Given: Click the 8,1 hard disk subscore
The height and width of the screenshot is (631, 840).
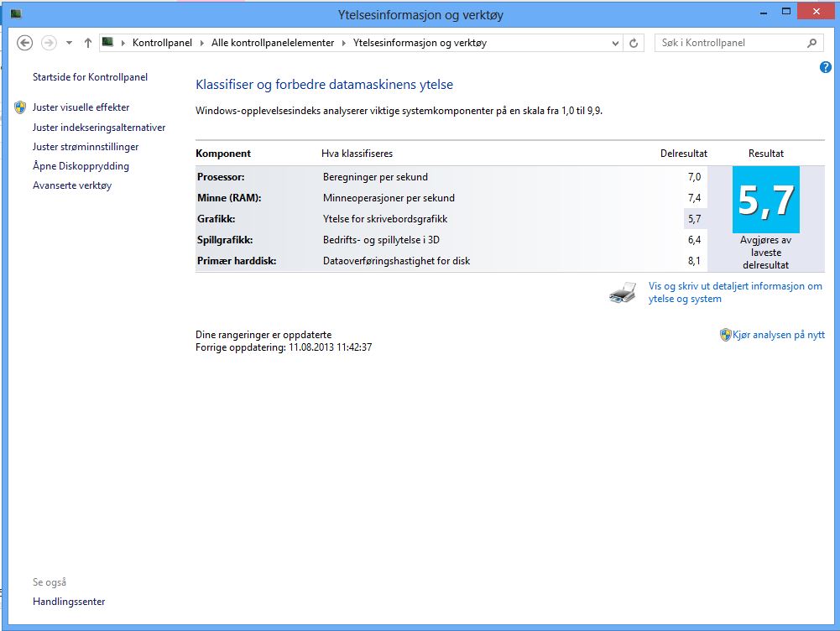Looking at the screenshot, I should click(x=694, y=261).
